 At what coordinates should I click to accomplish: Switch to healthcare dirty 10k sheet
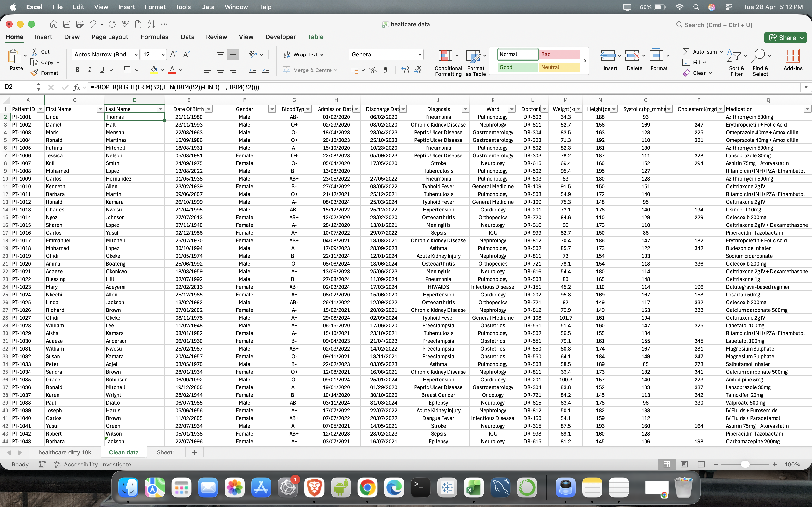(65, 452)
